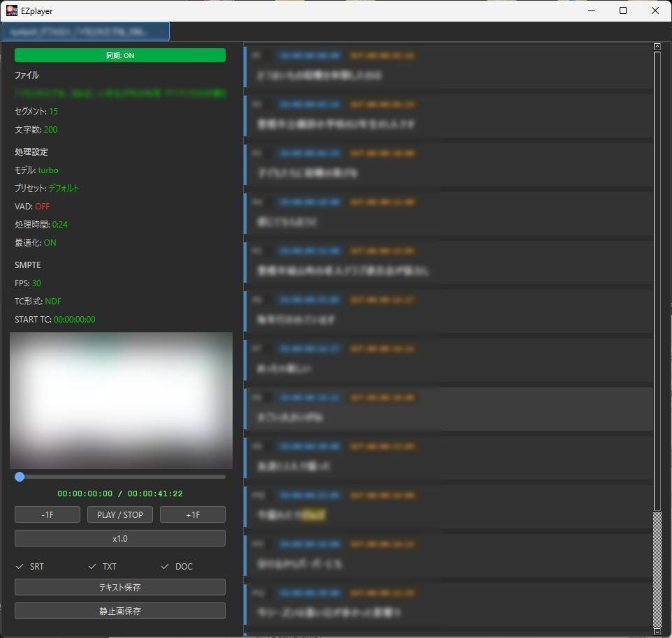Click the playback position slider handle
This screenshot has width=672, height=638.
20,477
